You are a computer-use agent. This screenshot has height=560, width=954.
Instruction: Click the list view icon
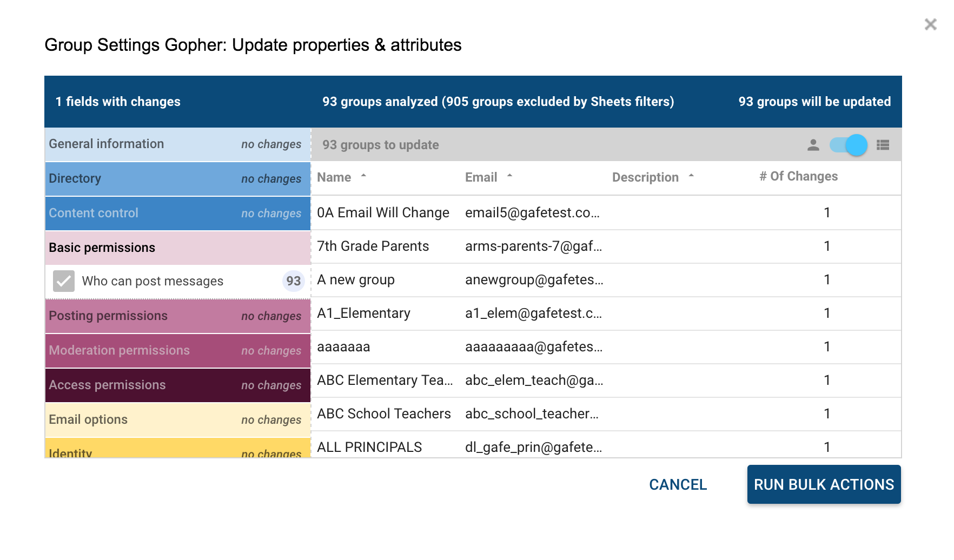coord(883,145)
